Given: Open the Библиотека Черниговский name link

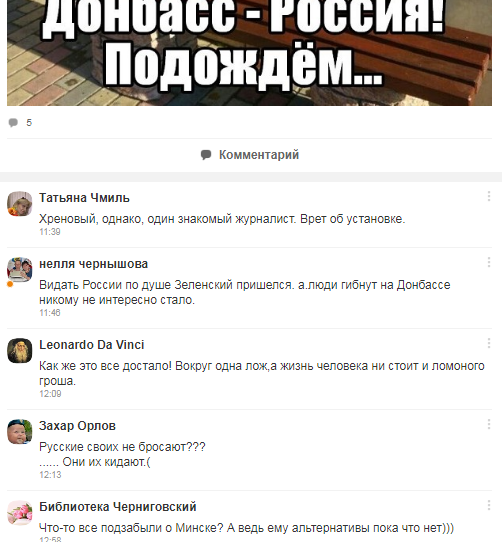Looking at the screenshot, I should click(x=118, y=507).
